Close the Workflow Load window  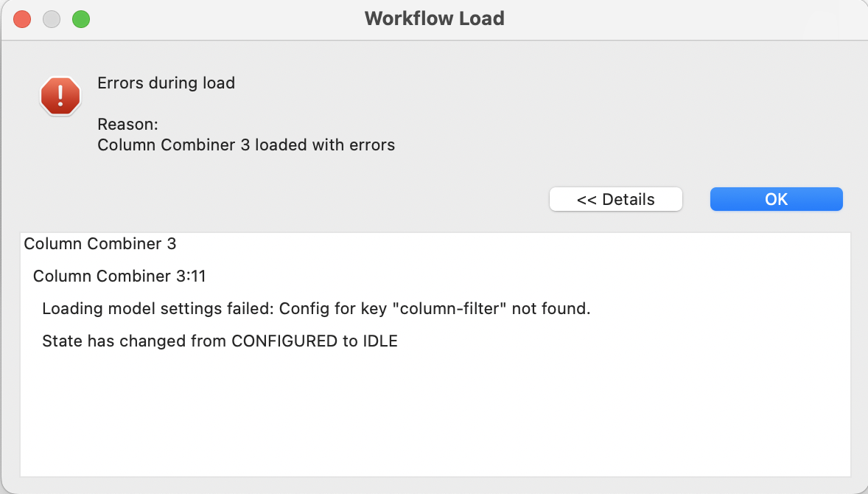(22, 19)
